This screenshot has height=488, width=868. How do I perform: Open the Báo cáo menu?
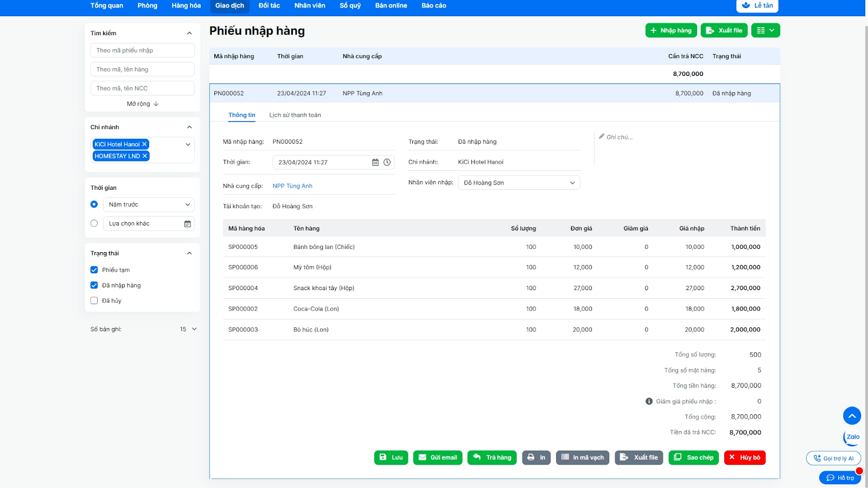click(434, 5)
